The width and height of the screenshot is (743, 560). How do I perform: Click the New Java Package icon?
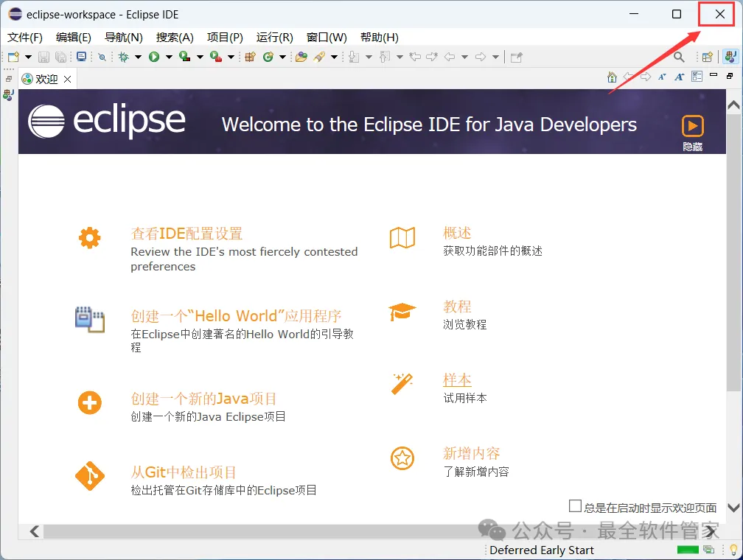[250, 57]
